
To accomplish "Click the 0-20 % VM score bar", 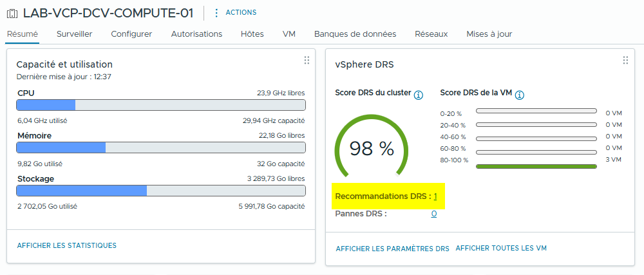I will click(536, 111).
